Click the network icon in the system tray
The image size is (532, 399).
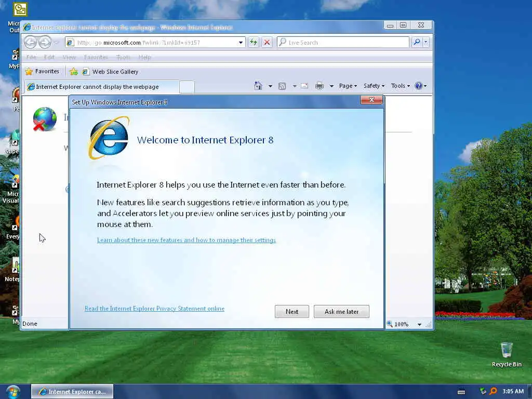click(483, 391)
